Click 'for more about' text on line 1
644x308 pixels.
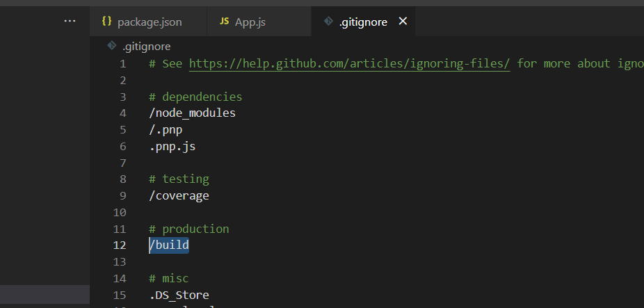(563, 64)
